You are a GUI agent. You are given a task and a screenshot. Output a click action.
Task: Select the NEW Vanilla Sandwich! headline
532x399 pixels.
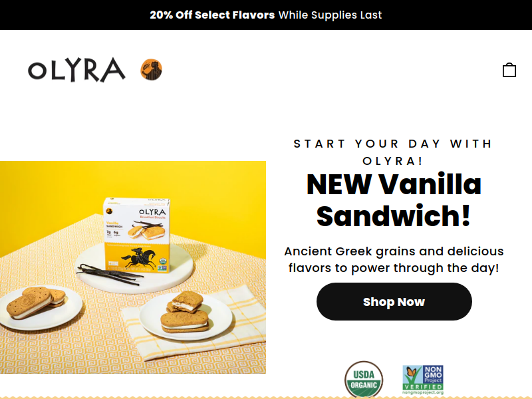point(394,200)
